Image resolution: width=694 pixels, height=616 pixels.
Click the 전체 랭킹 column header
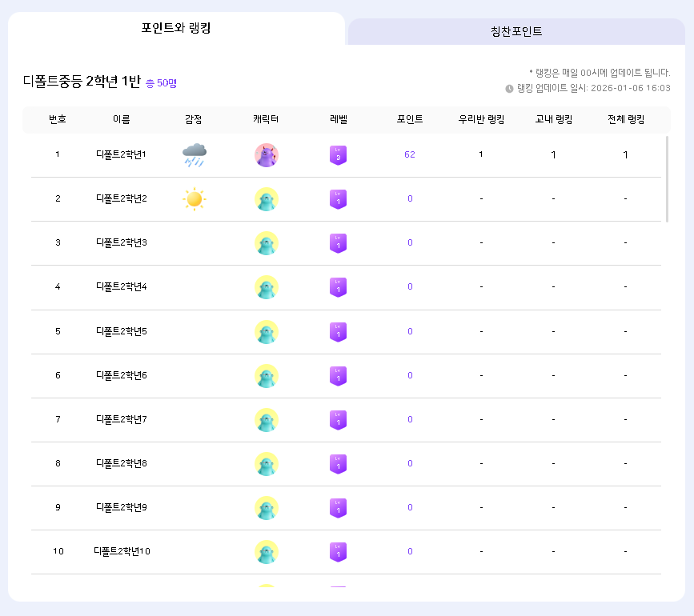625,119
